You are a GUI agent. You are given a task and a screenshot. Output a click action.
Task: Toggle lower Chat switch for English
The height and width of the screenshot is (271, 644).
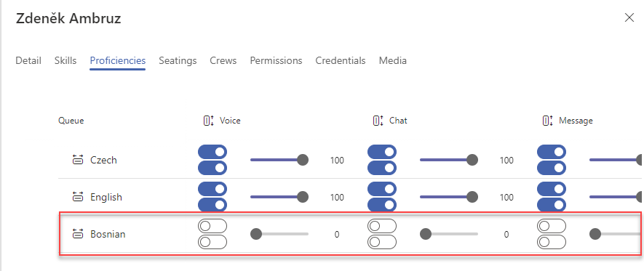(x=382, y=205)
